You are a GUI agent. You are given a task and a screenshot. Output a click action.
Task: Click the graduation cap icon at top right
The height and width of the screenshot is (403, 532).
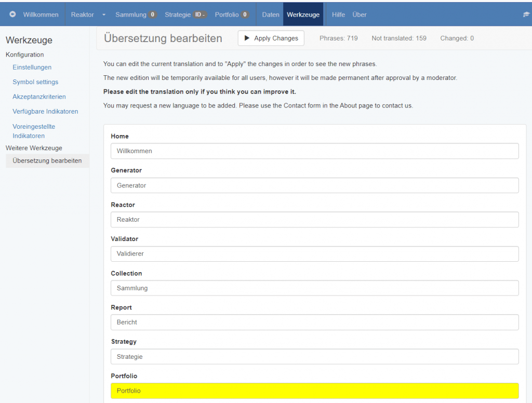pyautogui.click(x=526, y=15)
